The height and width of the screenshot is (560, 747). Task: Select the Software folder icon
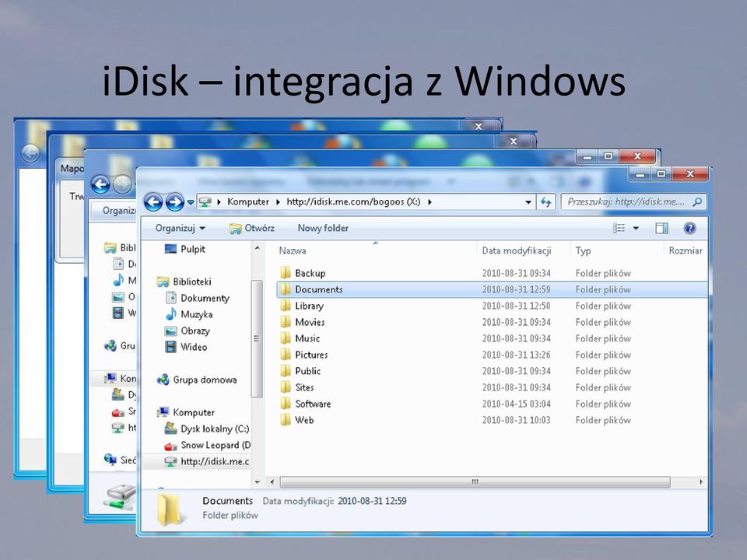286,404
